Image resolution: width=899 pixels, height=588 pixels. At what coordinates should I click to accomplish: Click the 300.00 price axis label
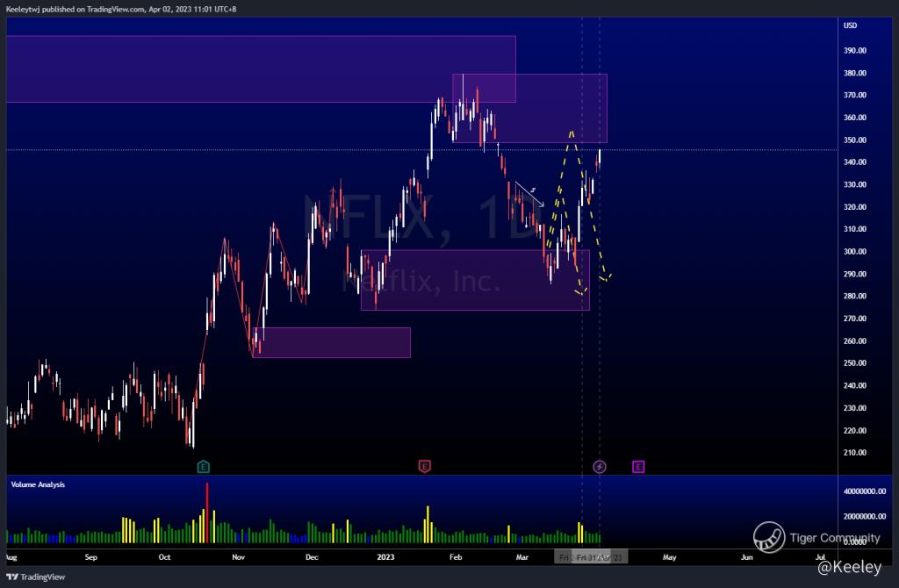pos(855,252)
